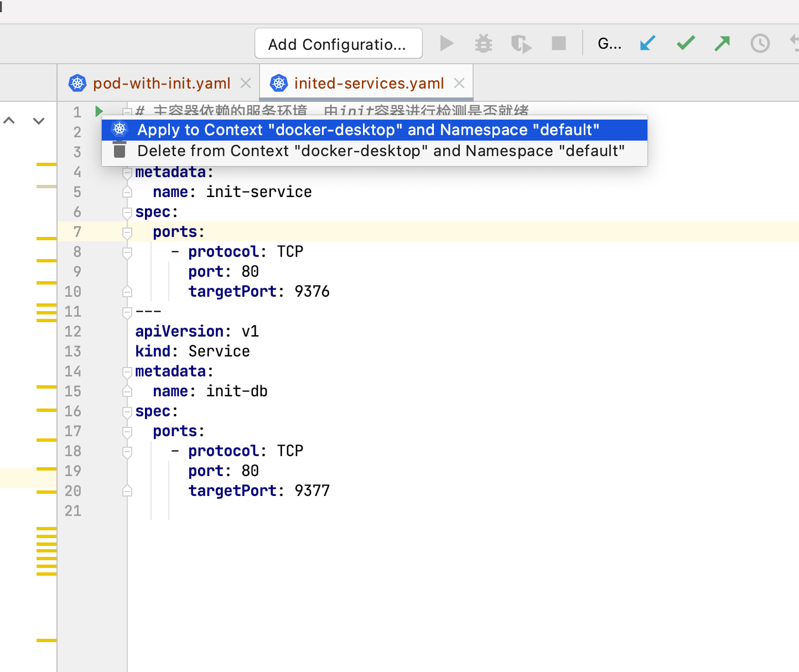
Task: Click the "apiVersion" key on line 12
Action: 179,332
